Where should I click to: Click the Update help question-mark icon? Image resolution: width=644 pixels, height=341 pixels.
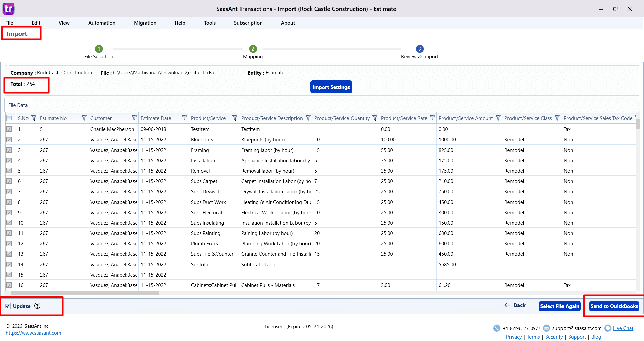coord(37,306)
